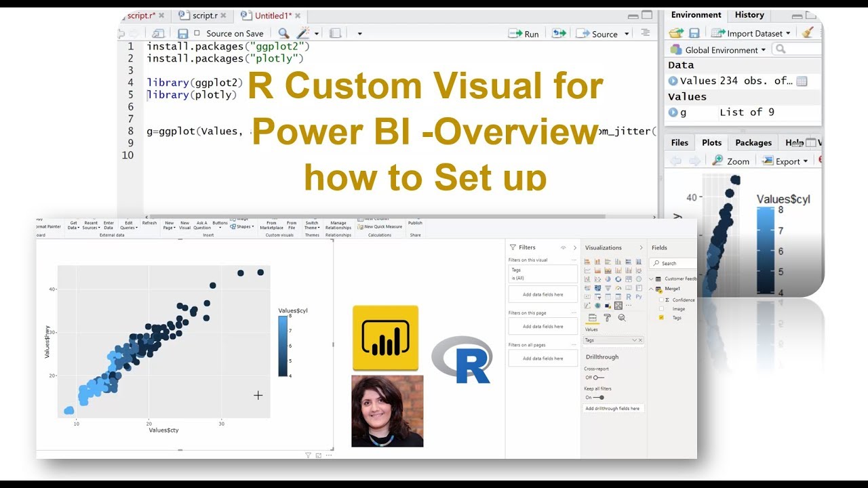The image size is (868, 488).
Task: Click the clear workspace broom icon
Action: coord(807,33)
